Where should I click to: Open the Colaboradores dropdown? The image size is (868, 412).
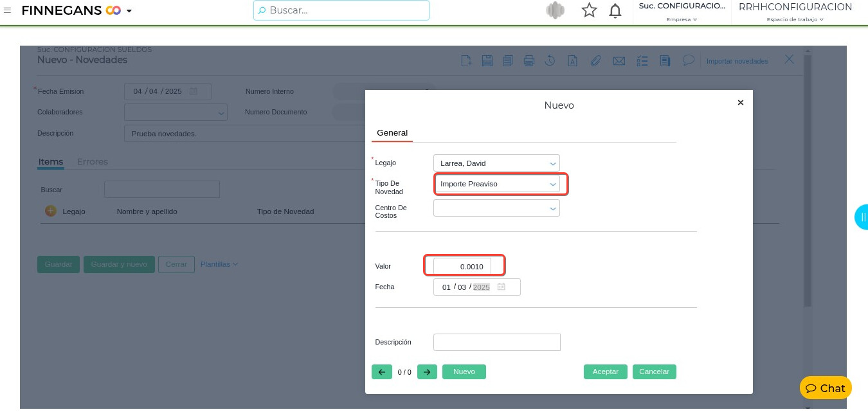click(x=176, y=112)
